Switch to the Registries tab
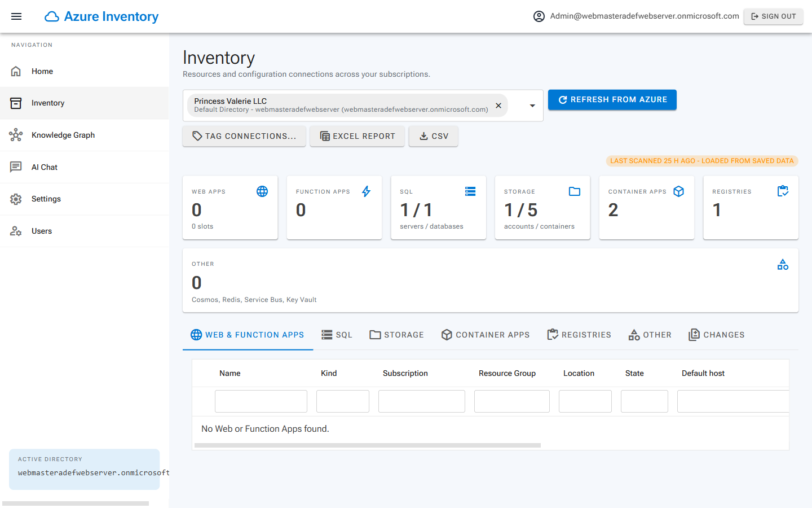The width and height of the screenshot is (812, 508). point(579,335)
